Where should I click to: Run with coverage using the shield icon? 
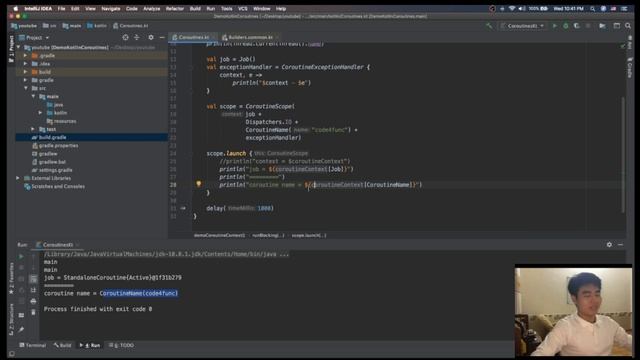coord(576,26)
